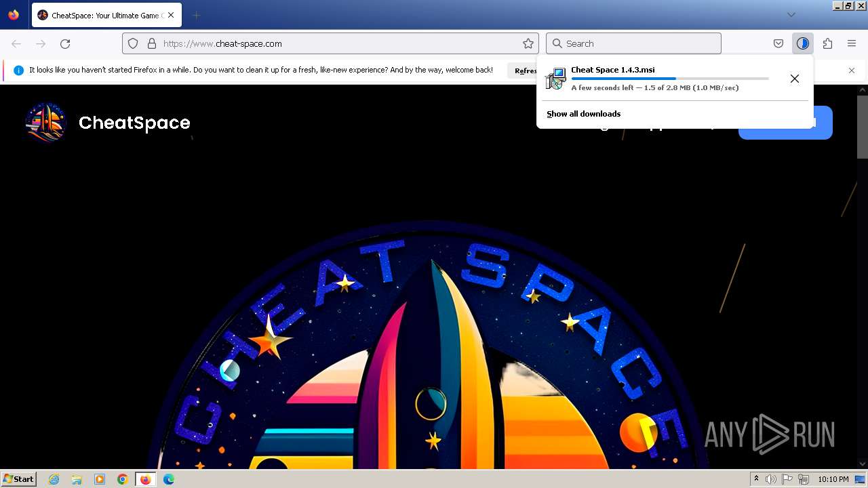Open the network tray icon

pyautogui.click(x=804, y=479)
